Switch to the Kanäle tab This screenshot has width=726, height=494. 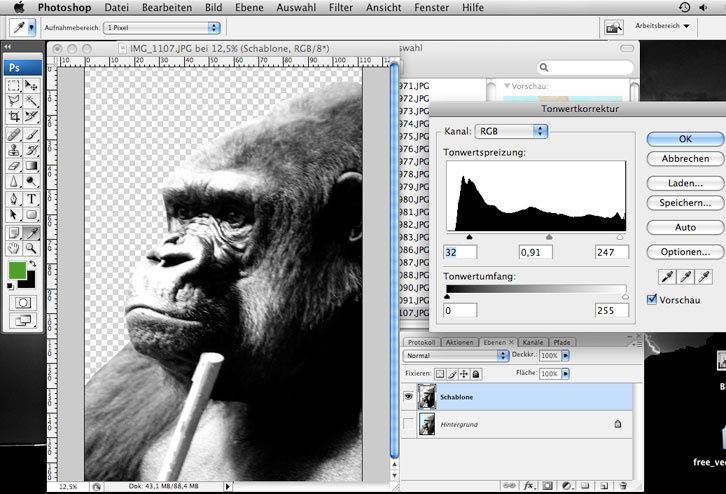[533, 342]
